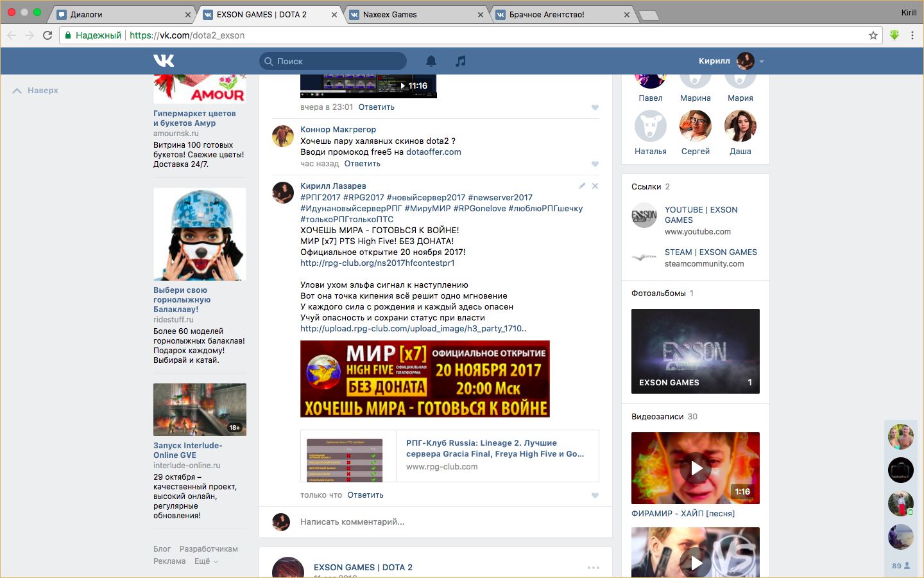Open the friends online counter 89
The image size is (924, 578).
pos(901,566)
